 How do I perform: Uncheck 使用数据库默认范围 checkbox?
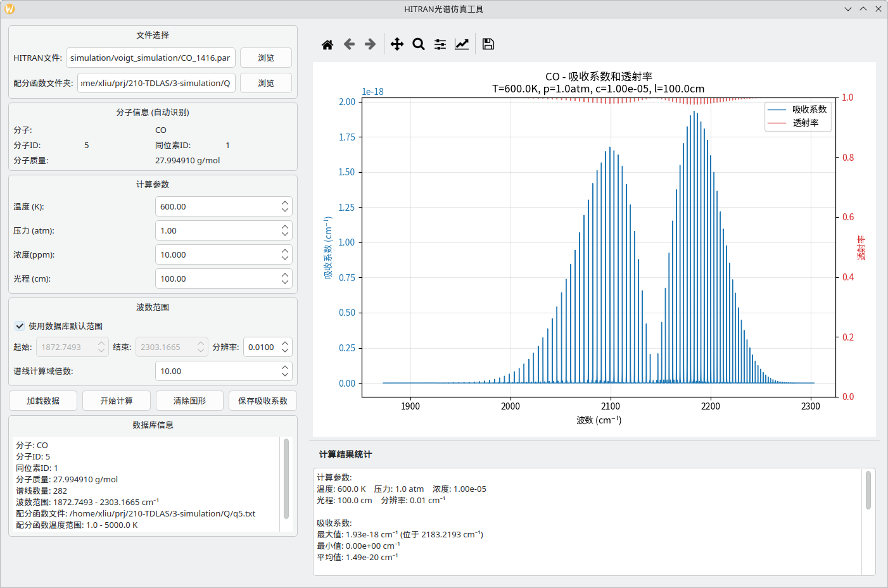[x=20, y=326]
